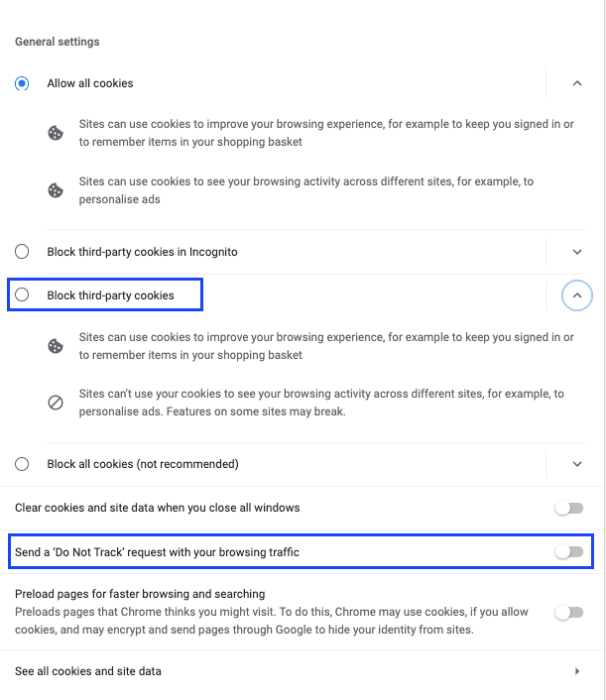The height and width of the screenshot is (700, 606).
Task: Collapse the Block third-party cookies details
Action: click(x=577, y=295)
